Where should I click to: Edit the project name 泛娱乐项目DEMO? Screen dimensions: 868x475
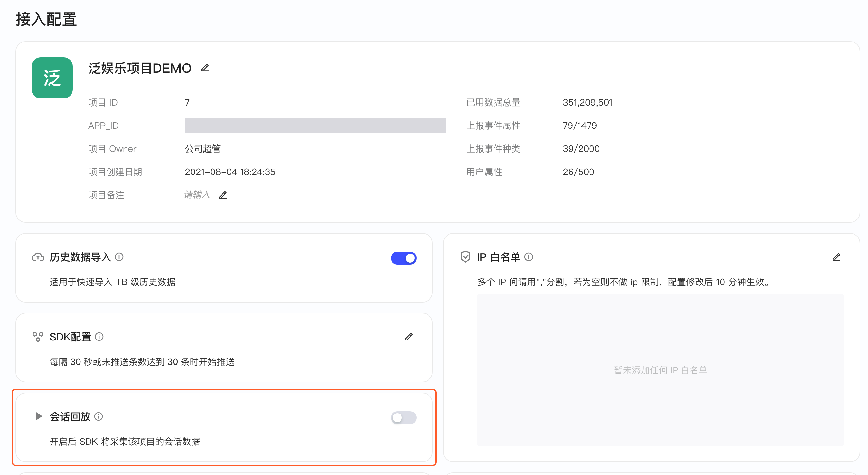205,68
